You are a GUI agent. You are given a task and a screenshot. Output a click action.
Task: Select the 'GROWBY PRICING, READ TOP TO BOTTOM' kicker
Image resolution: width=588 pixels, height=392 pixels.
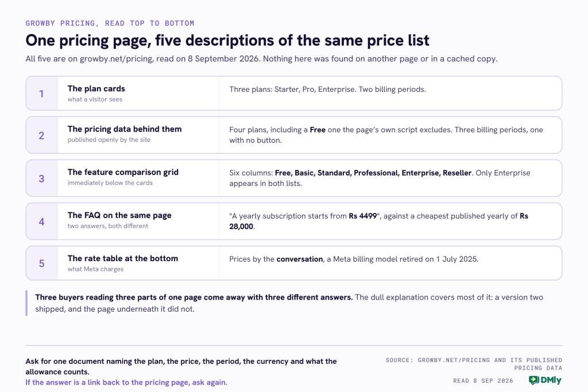click(x=110, y=23)
